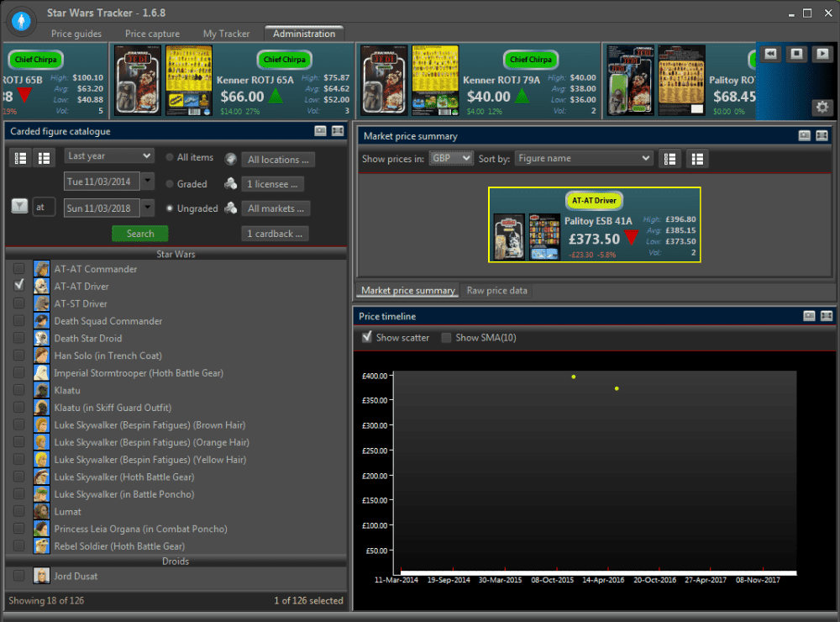The height and width of the screenshot is (622, 840).
Task: Click the AT-AT Driver yellow label button
Action: [x=594, y=200]
